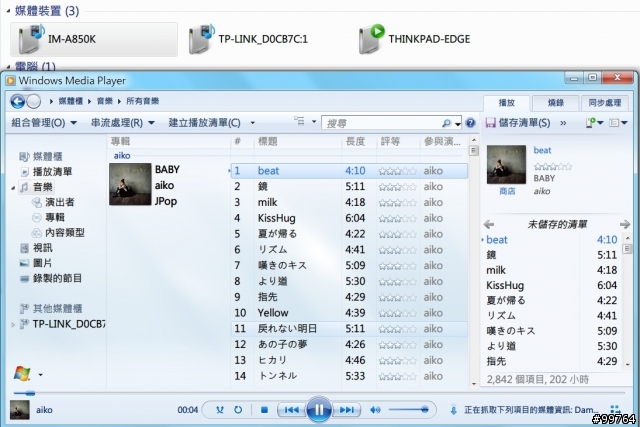Select 圖片 in the sidebar
Viewport: 640px width, 427px height.
pyautogui.click(x=42, y=263)
